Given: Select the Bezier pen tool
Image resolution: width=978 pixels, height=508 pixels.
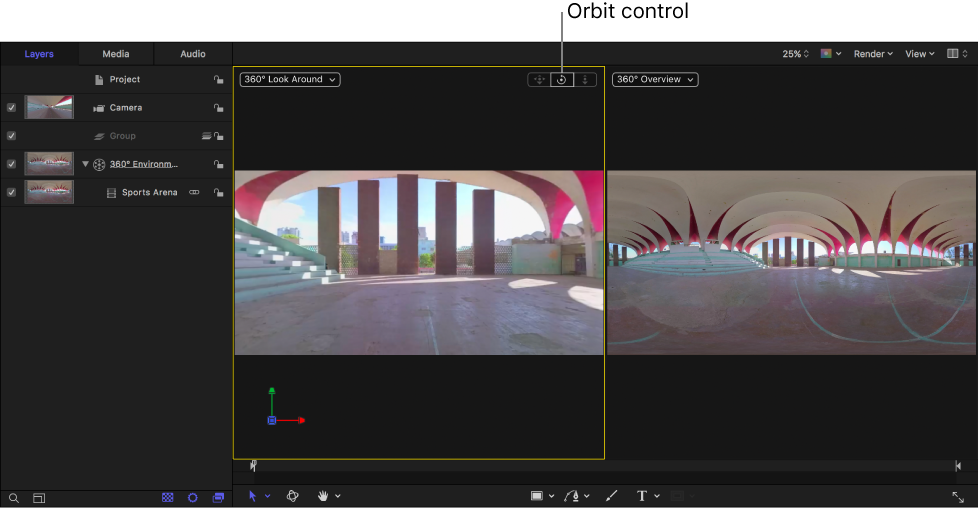Looking at the screenshot, I should click(571, 496).
